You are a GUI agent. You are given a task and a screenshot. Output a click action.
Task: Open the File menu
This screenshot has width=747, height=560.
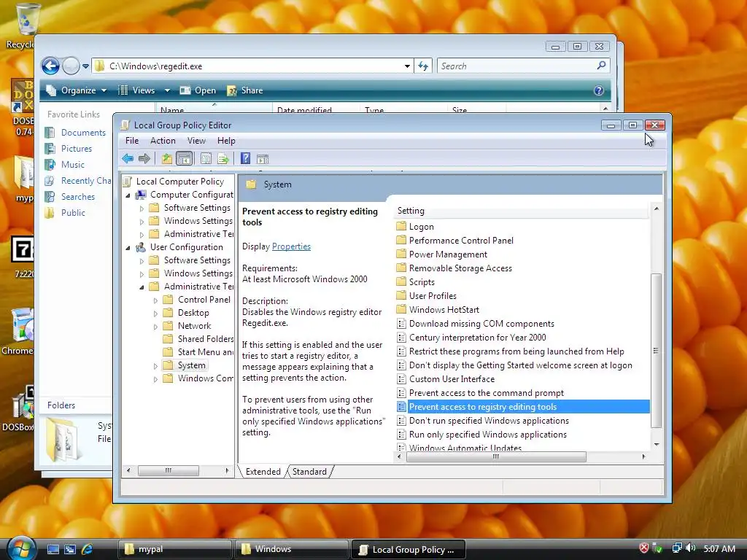pyautogui.click(x=132, y=141)
